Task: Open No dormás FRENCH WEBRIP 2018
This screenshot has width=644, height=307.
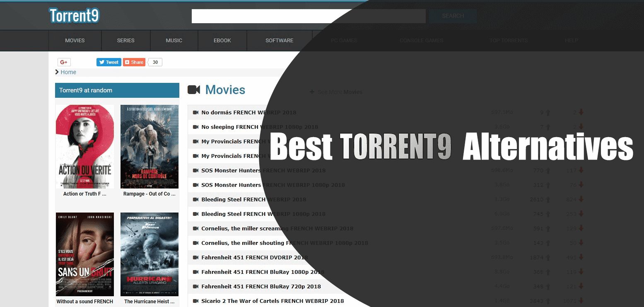Action: pyautogui.click(x=249, y=112)
